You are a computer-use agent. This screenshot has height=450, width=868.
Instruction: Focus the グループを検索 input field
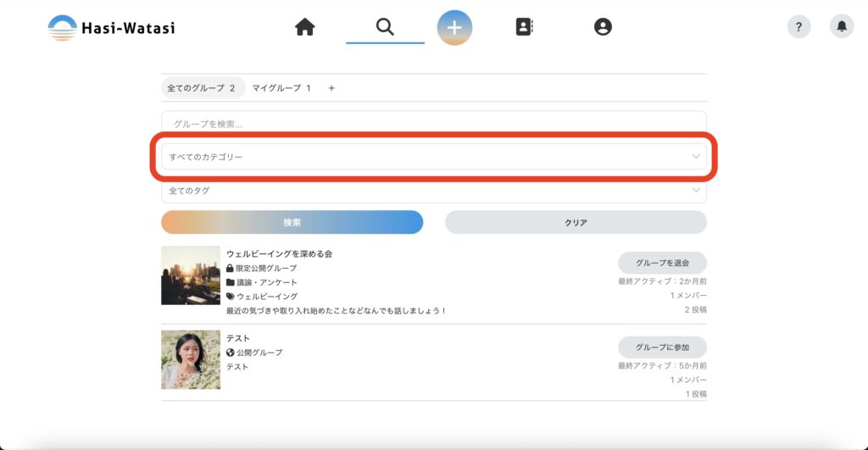[x=433, y=124]
